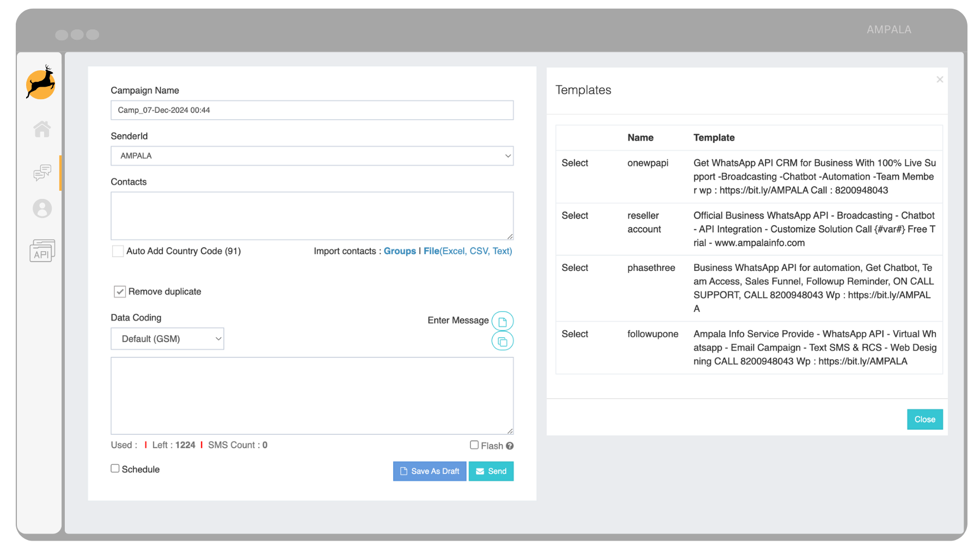Screen dimensions: 980x552
Task: Click the onewpapi template text
Action: tap(814, 177)
